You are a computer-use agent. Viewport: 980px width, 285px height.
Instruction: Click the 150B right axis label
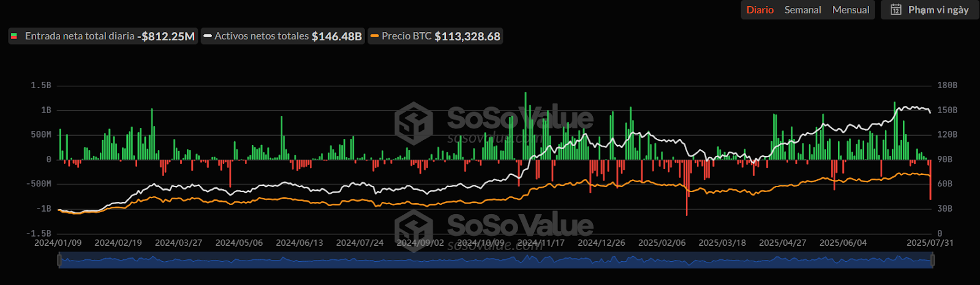pyautogui.click(x=947, y=110)
